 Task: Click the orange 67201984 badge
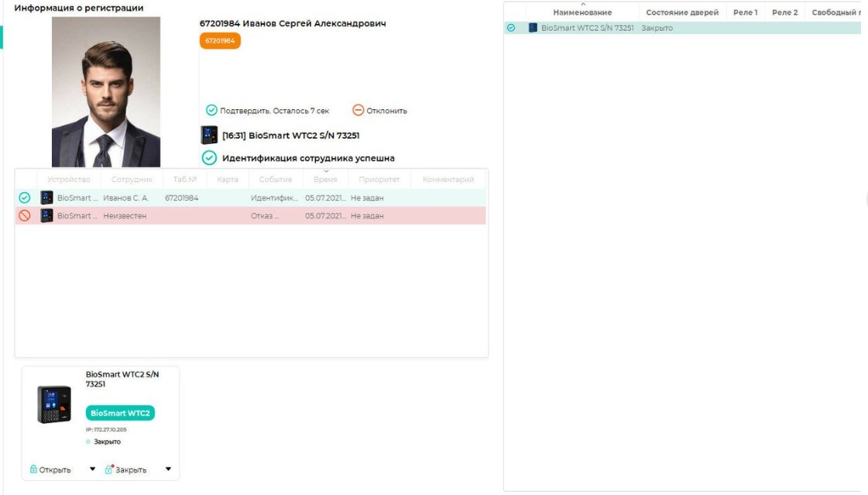pos(220,41)
